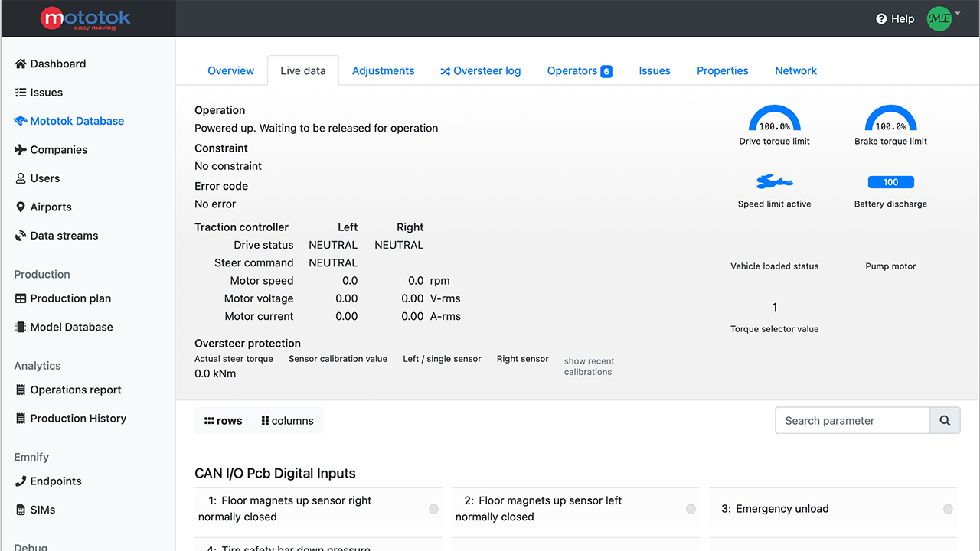The width and height of the screenshot is (980, 551).
Task: Click the Battery discharge level bar
Action: 890,182
